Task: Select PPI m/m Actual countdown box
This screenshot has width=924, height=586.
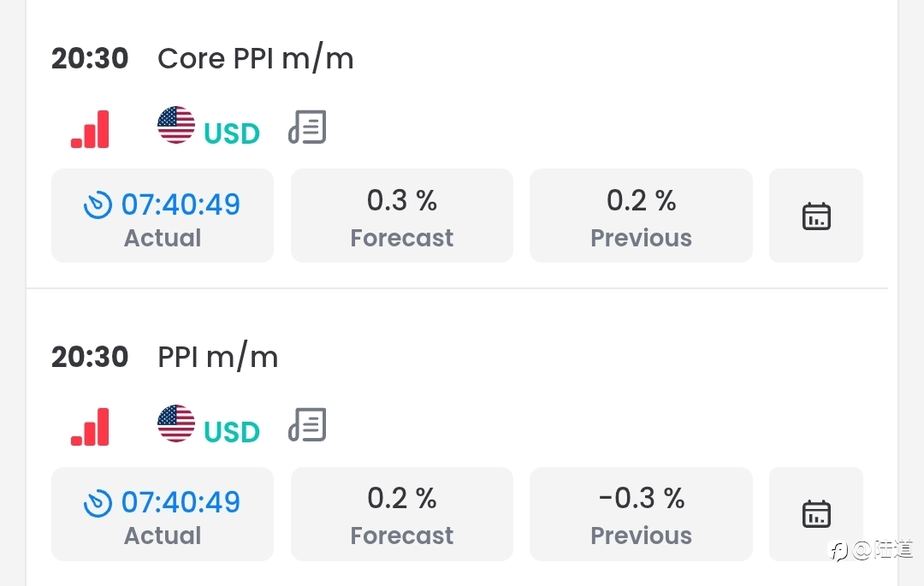Action: (x=163, y=513)
